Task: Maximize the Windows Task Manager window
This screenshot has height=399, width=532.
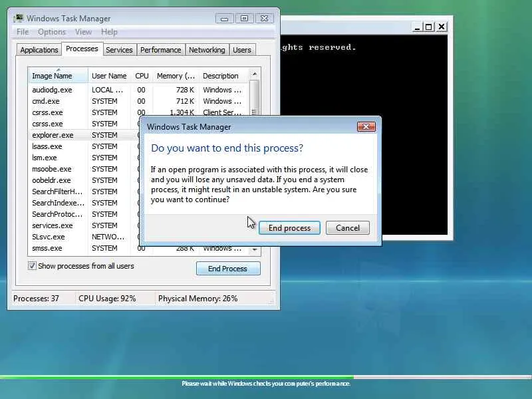Action: [244, 19]
